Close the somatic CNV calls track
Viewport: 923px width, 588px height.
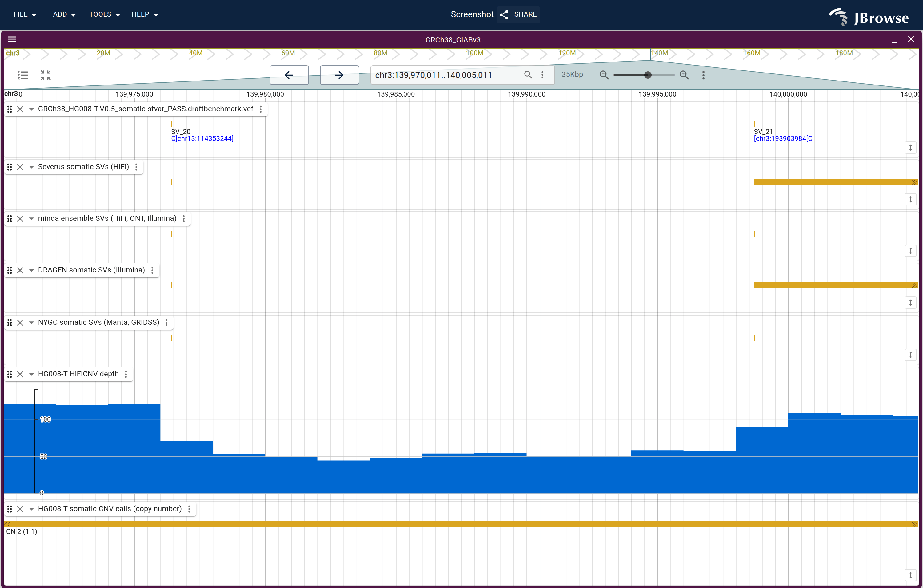[20, 509]
